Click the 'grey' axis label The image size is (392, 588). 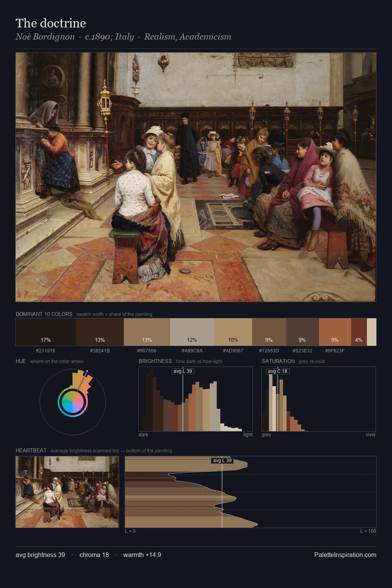click(267, 435)
